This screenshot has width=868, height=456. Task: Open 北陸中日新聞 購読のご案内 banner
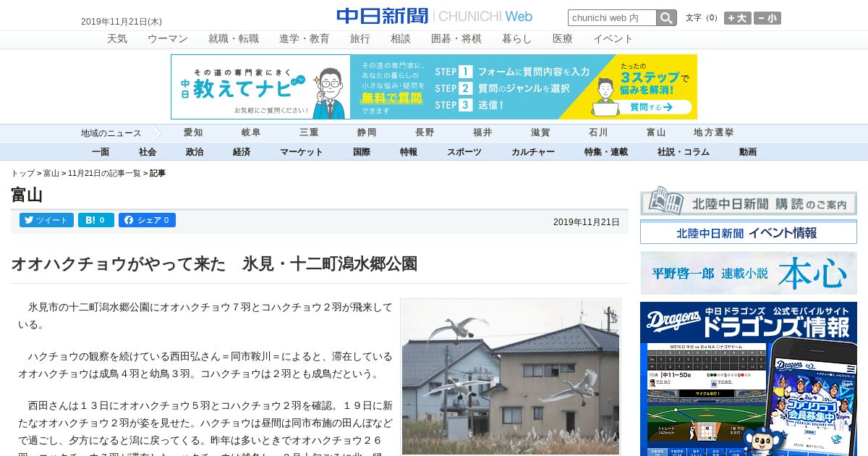(x=749, y=202)
